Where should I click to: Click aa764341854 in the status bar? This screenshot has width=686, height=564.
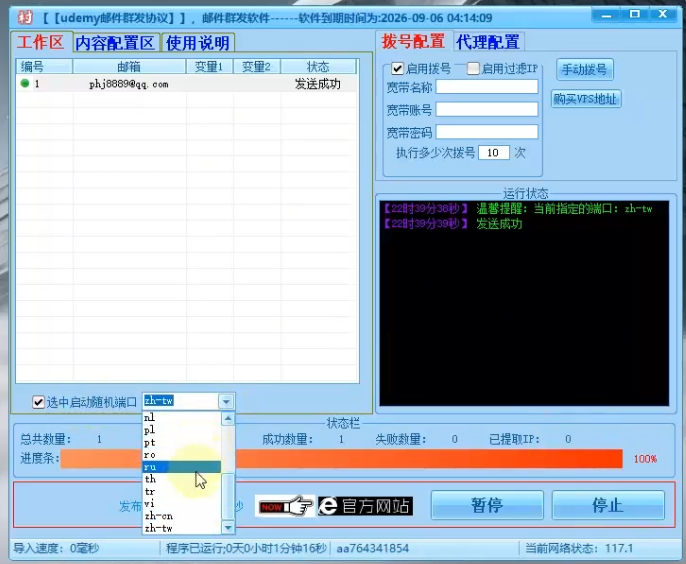coord(373,548)
